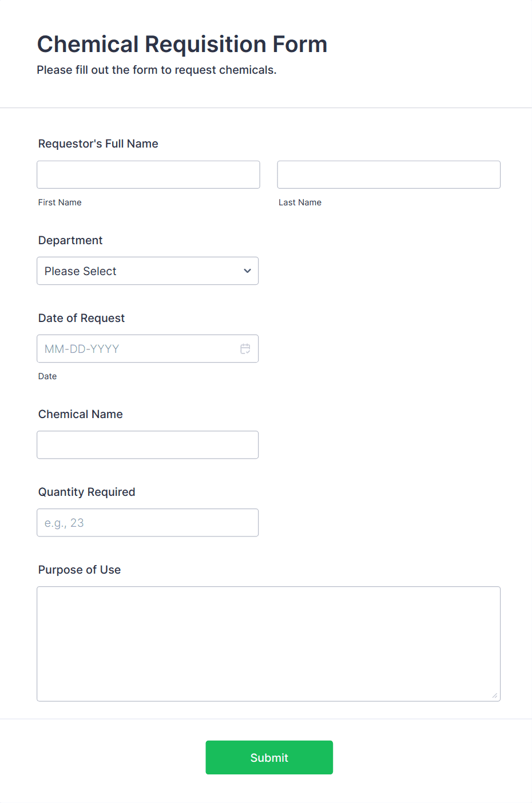Click the 'Last Name' sublabel
532x803 pixels.
[x=300, y=202]
